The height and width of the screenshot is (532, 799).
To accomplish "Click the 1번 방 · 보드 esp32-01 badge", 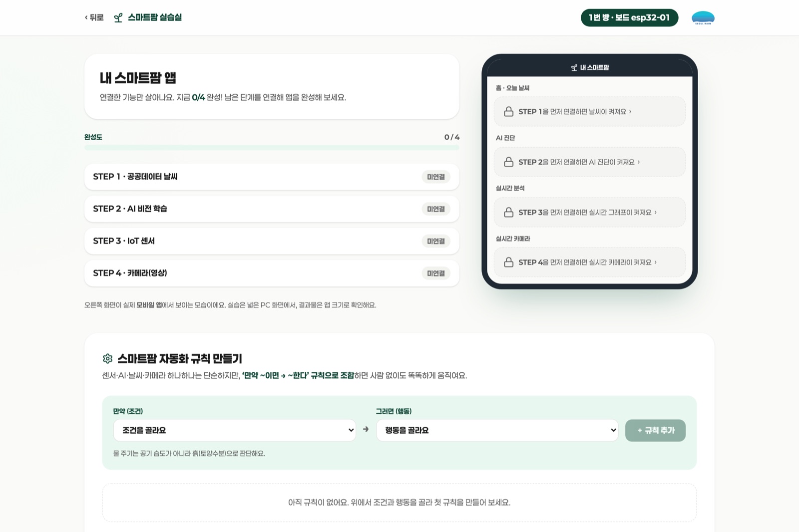I will click(x=629, y=17).
